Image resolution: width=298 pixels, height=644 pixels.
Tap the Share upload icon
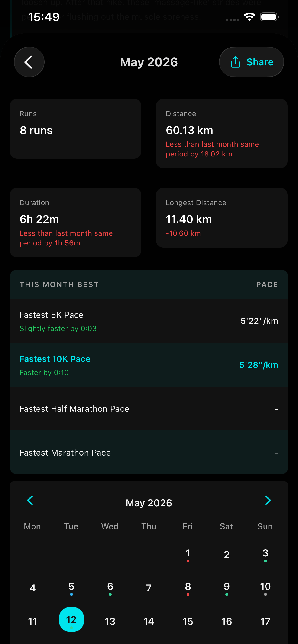(235, 62)
